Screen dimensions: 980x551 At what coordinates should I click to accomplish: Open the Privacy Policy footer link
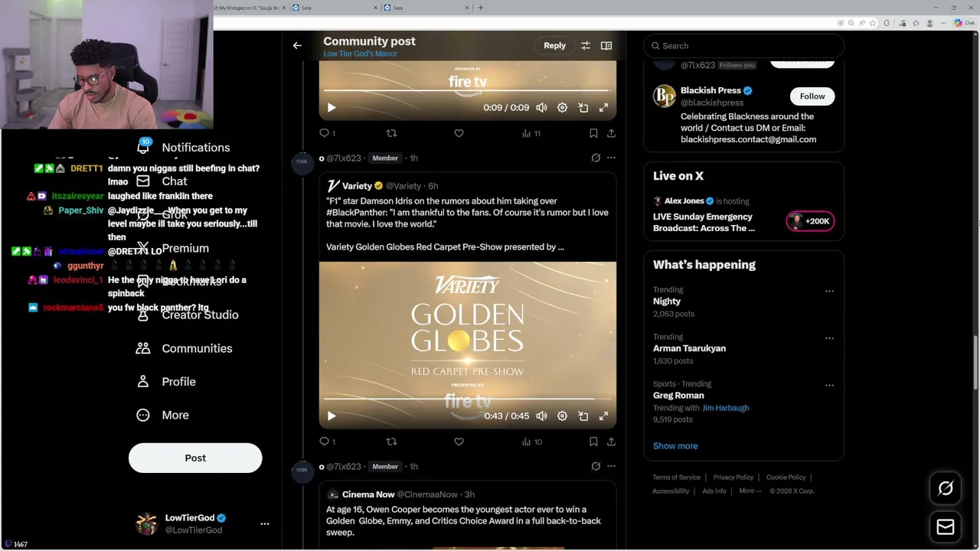(x=733, y=478)
